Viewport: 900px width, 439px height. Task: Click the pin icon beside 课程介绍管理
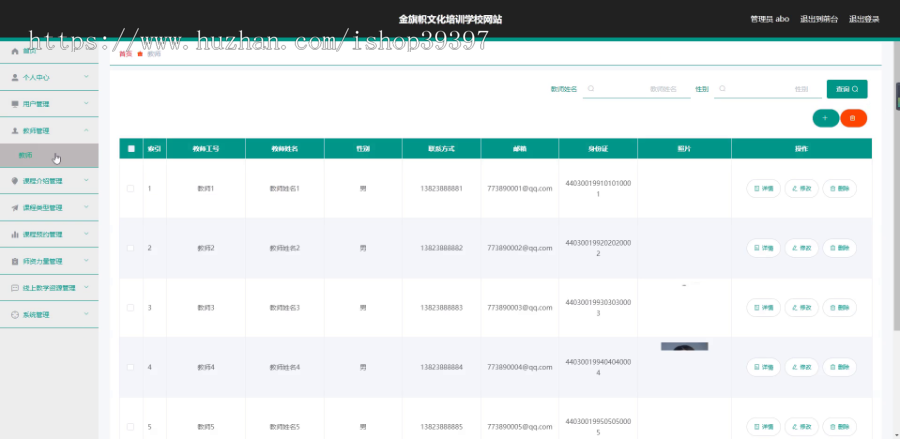coord(15,181)
